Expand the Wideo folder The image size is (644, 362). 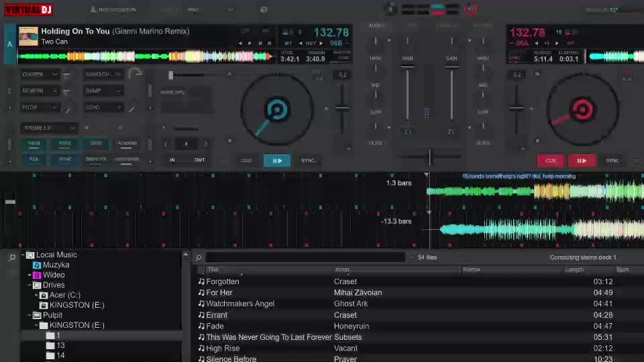click(x=29, y=275)
